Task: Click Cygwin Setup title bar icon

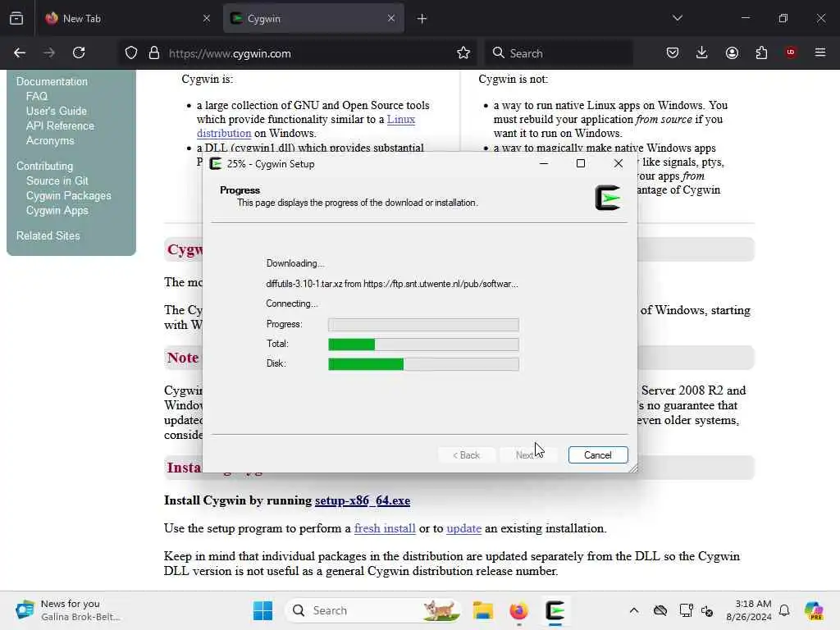Action: coord(216,164)
